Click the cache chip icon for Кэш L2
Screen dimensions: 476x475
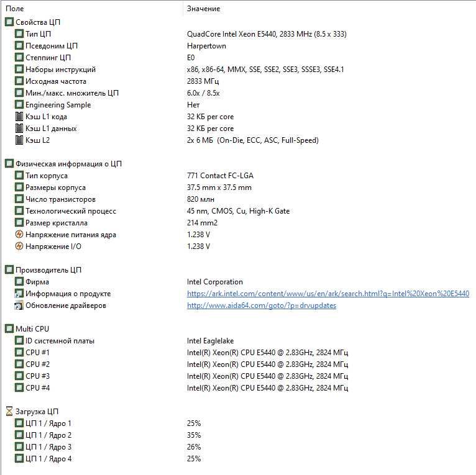19,140
